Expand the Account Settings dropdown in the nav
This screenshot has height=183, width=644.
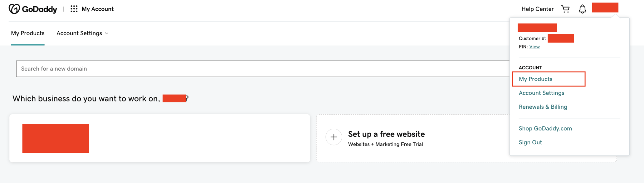point(82,33)
